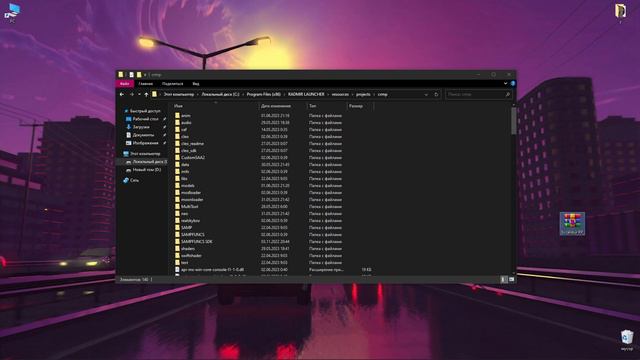Click resources in the breadcrumb
Screen dimensions: 640x360
(340, 94)
